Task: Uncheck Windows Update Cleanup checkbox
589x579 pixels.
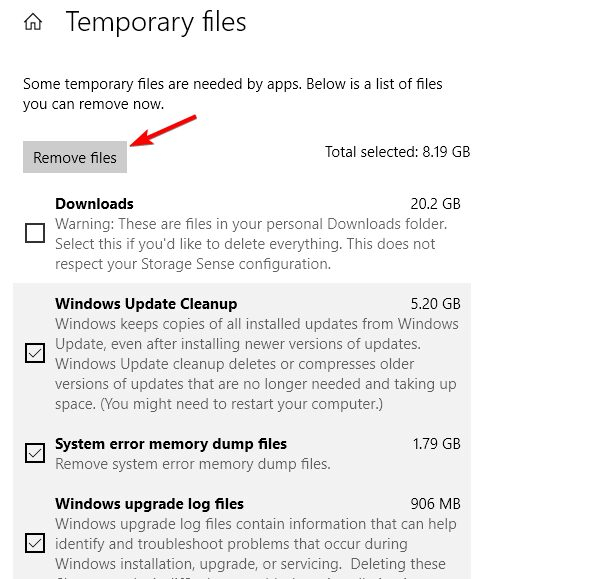Action: point(35,353)
